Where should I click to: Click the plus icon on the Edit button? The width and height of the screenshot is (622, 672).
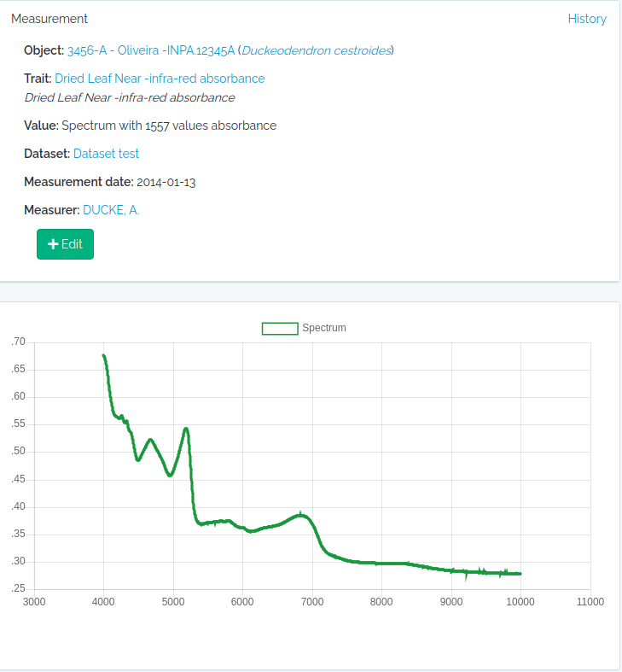point(53,244)
